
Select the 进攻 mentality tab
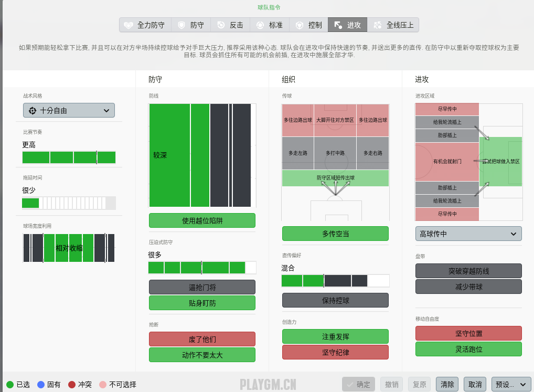pos(347,25)
